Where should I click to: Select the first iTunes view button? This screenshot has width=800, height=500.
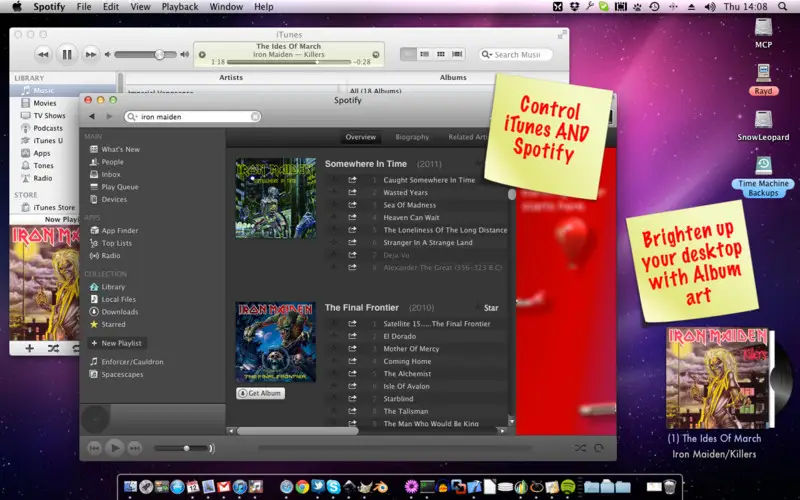[x=408, y=54]
